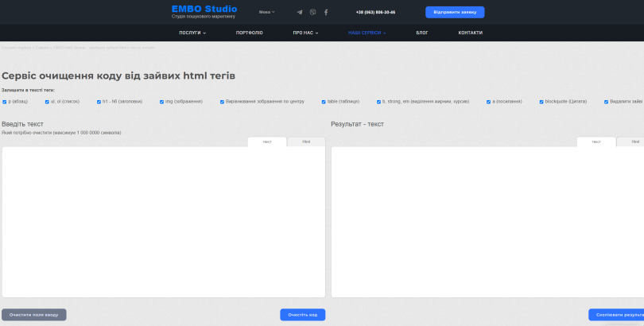
Task: Click the 'Очистити поля вводу' button
Action: [x=34, y=315]
